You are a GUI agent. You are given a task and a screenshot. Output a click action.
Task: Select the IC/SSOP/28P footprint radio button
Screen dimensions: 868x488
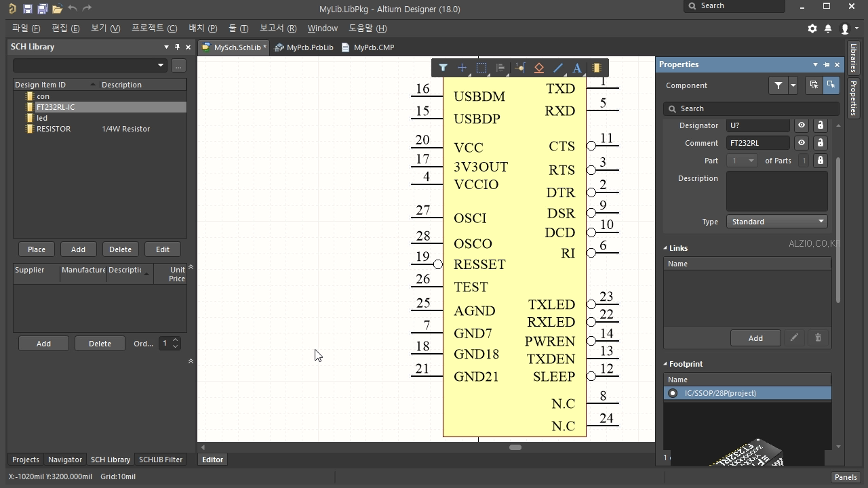coord(673,393)
